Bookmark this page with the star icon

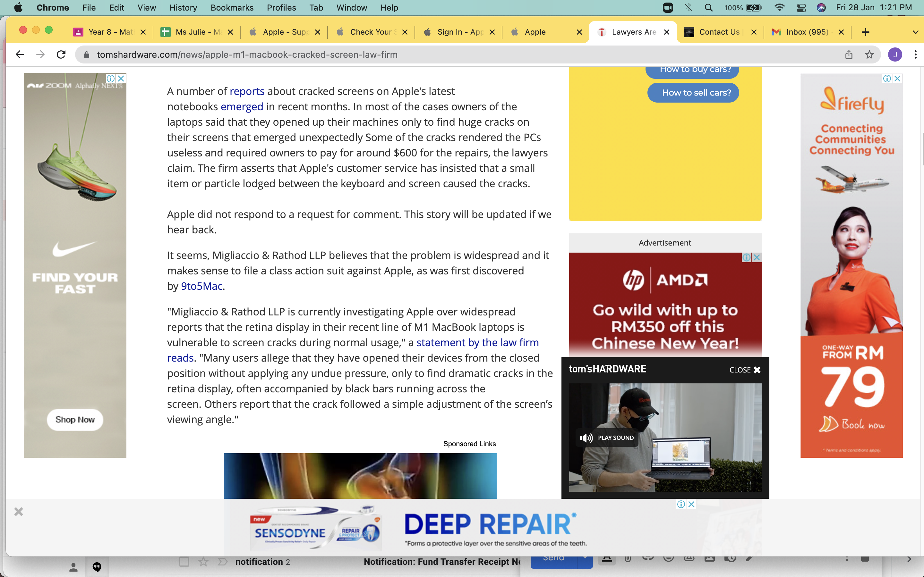(x=869, y=54)
